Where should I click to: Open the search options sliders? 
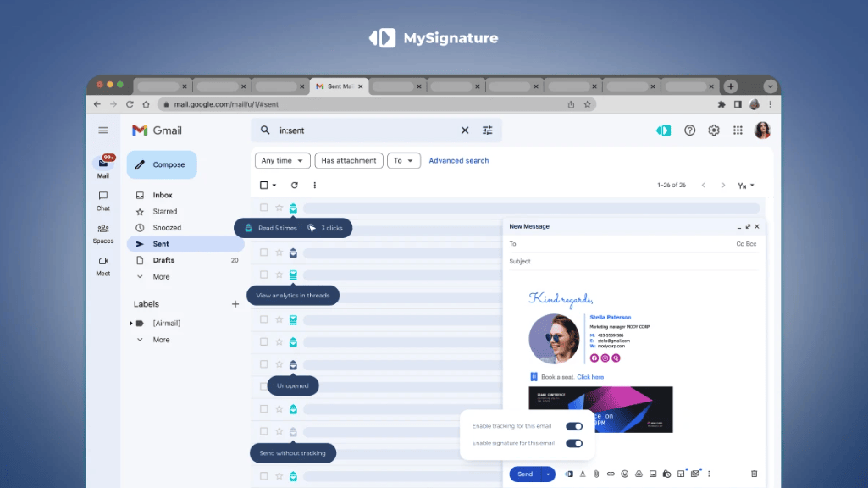point(487,130)
